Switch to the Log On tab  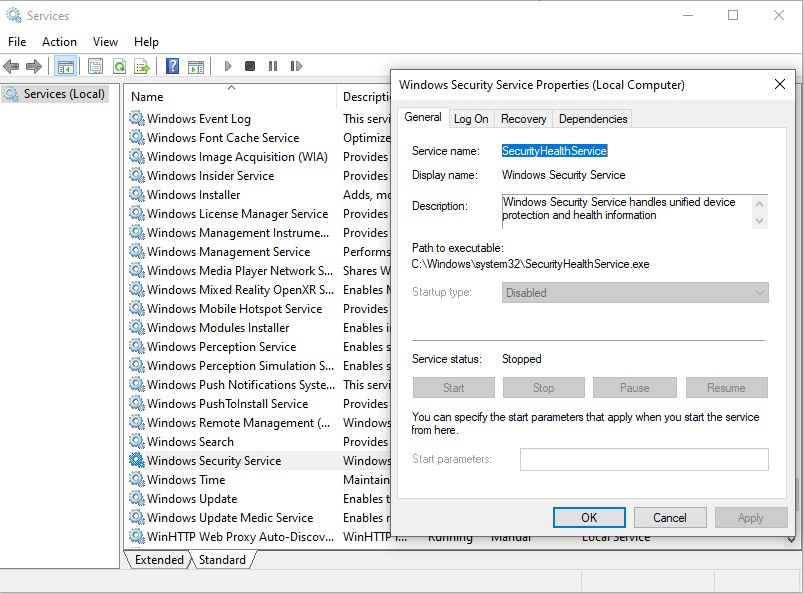471,118
